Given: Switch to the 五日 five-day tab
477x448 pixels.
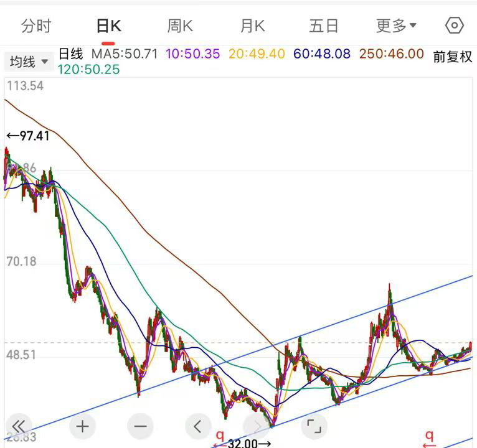Looking at the screenshot, I should coord(324,26).
